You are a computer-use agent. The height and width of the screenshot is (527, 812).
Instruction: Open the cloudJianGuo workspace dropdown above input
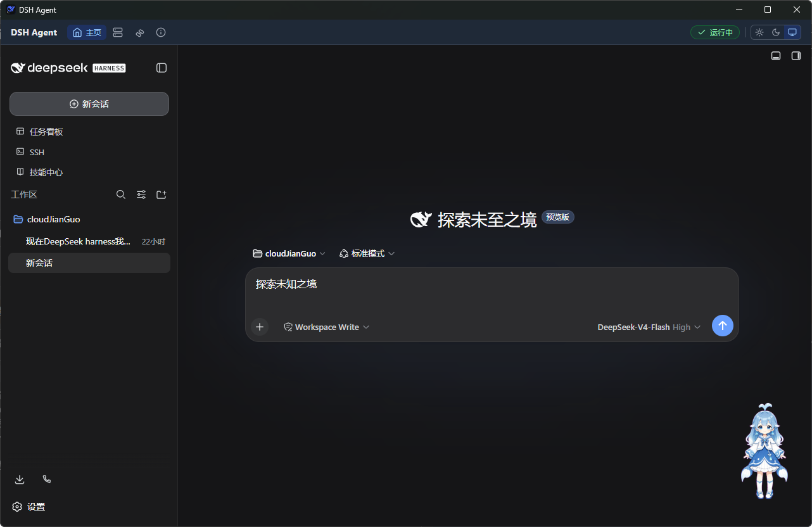289,253
